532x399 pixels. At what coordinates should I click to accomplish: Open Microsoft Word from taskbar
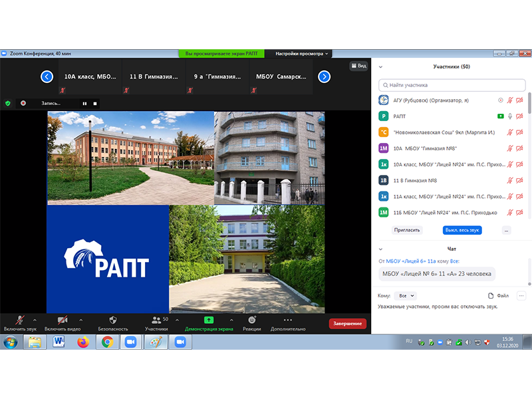pos(59,342)
